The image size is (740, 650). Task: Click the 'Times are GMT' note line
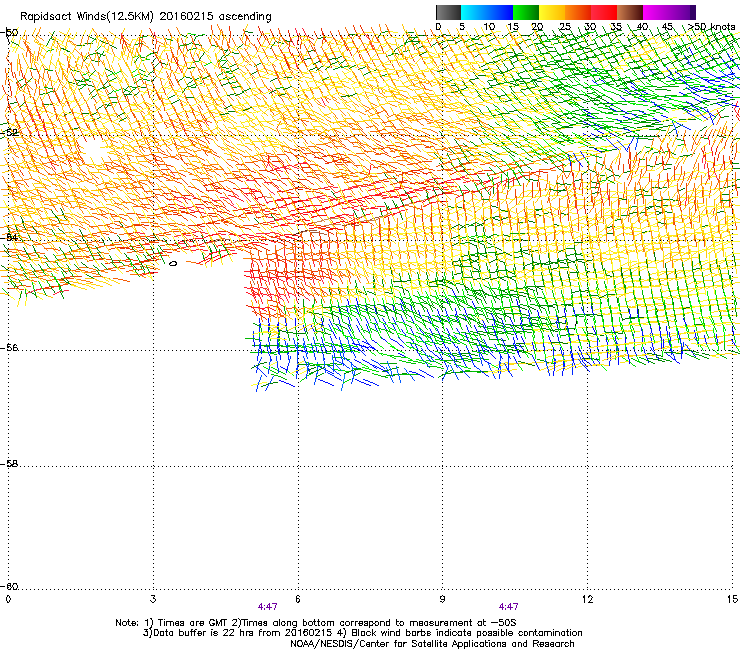(x=316, y=623)
